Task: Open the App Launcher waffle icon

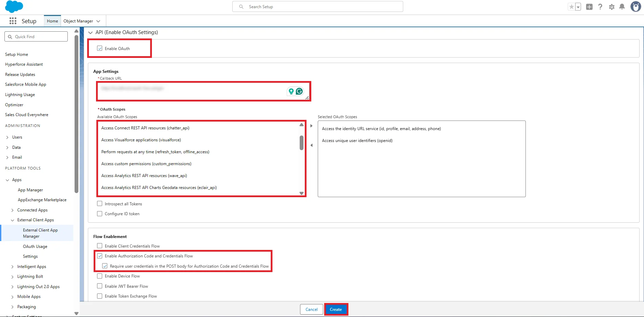Action: pos(13,21)
